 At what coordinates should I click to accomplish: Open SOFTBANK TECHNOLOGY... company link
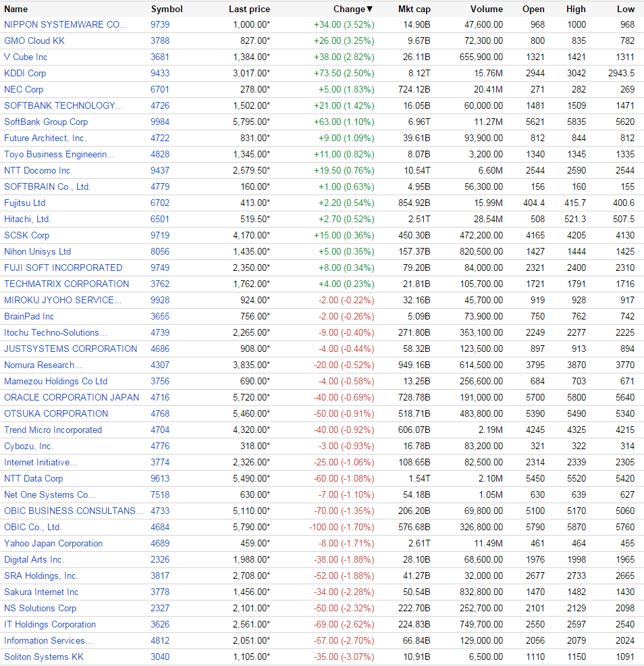63,105
